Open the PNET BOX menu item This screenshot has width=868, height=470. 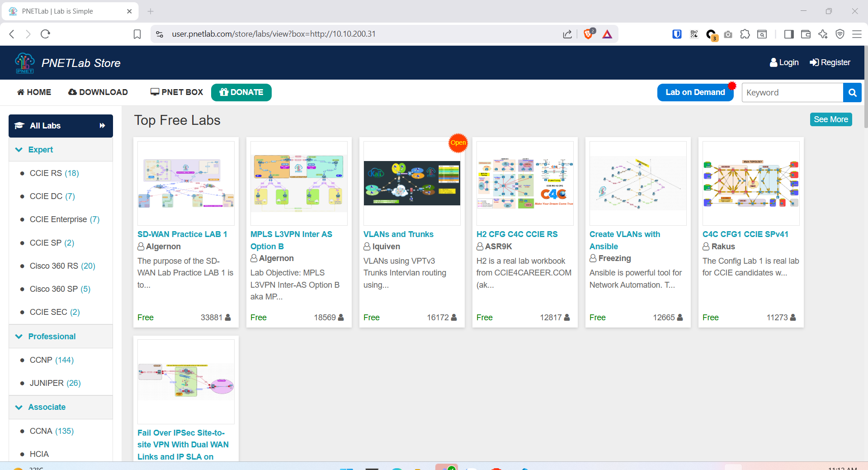[x=177, y=92]
